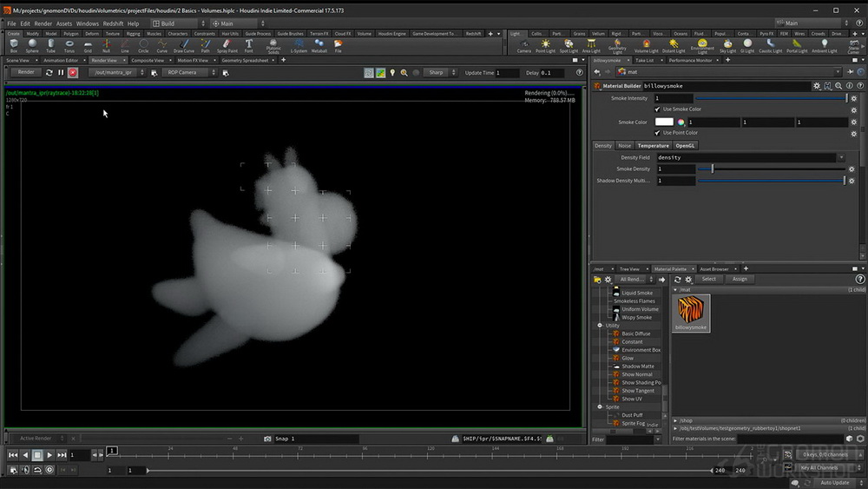
Task: Click the Render button
Action: (25, 72)
